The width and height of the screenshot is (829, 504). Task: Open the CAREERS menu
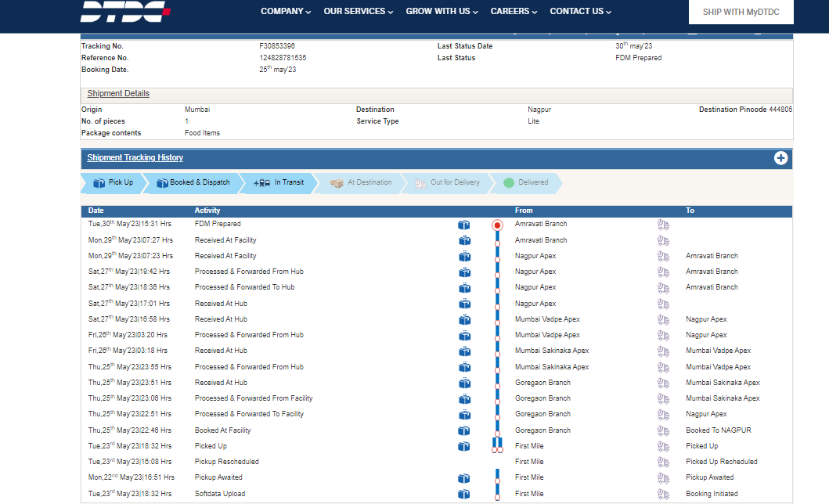tap(514, 12)
